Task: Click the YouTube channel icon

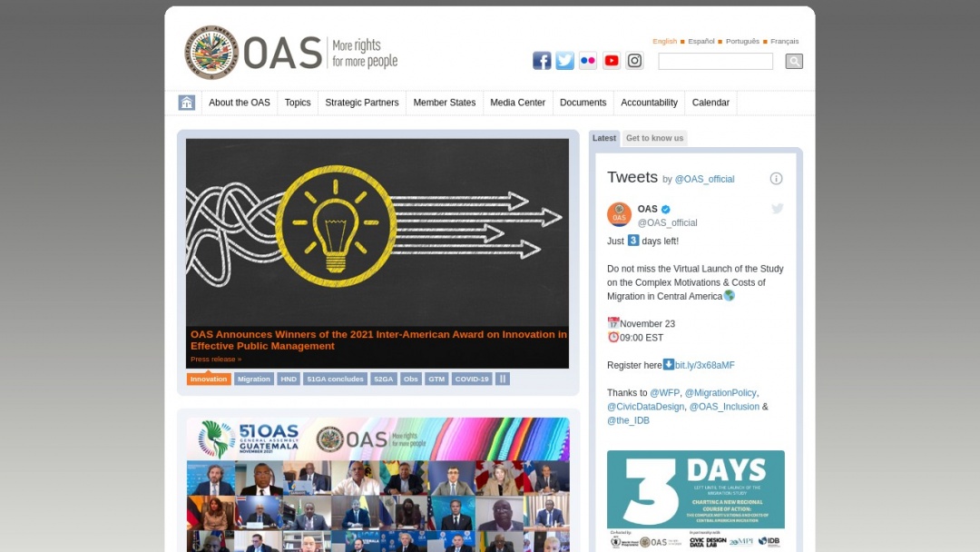Action: point(611,60)
